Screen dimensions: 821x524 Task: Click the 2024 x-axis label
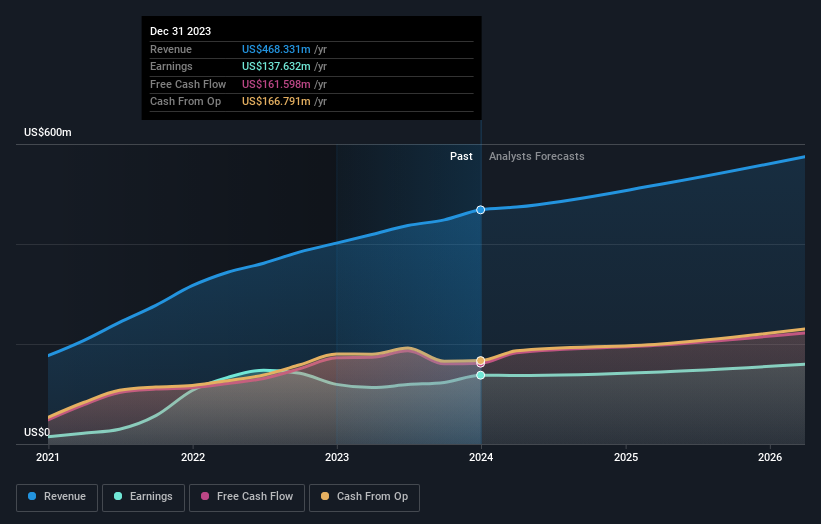point(481,458)
